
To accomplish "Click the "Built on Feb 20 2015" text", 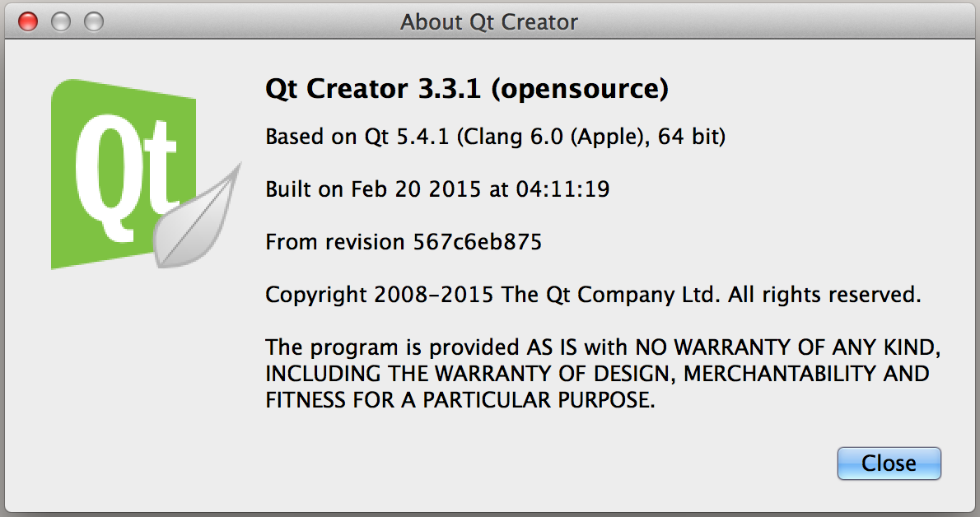I will point(372,189).
